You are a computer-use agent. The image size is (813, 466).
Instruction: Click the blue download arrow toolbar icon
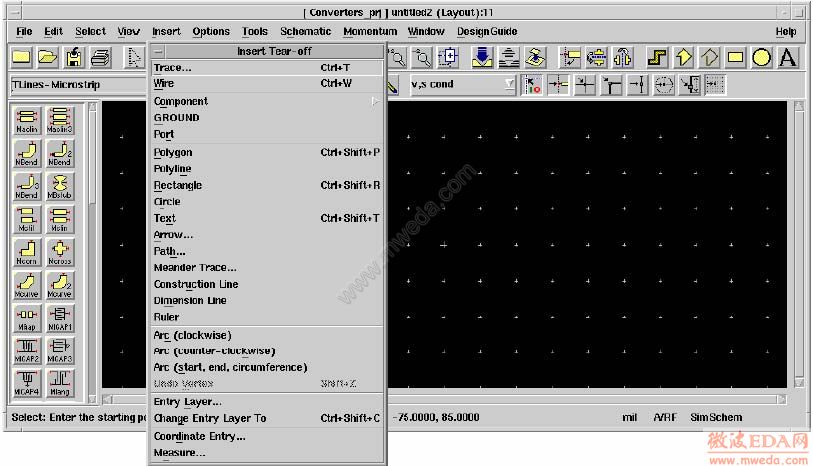click(x=482, y=58)
